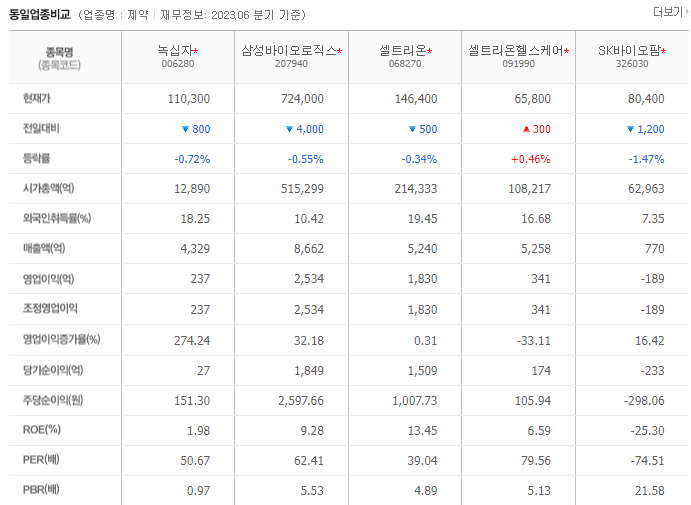Click EPS value -298.06
Image resolution: width=691 pixels, height=505 pixels.
(644, 401)
